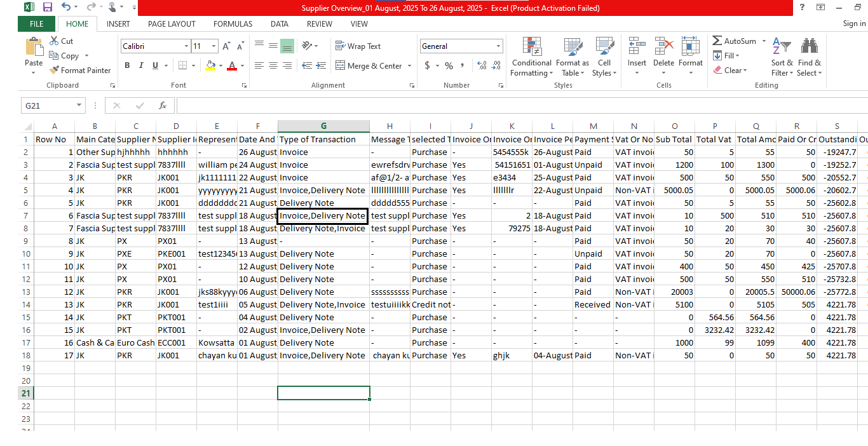Increase font size with the large A

point(227,46)
